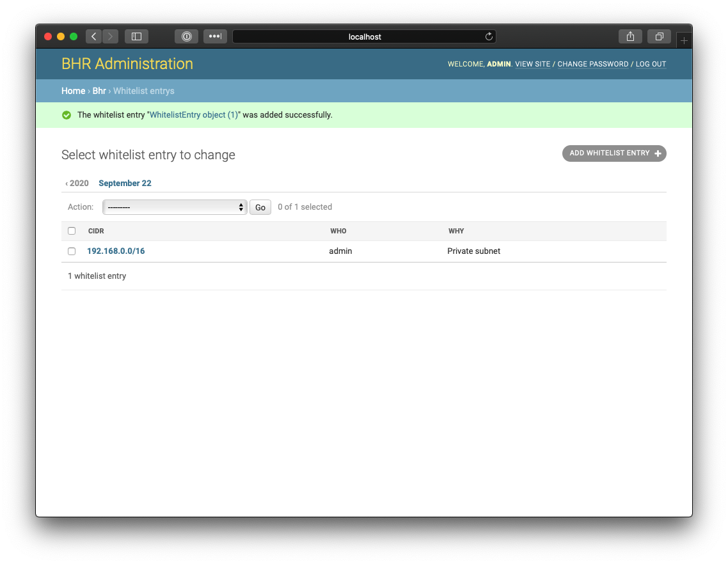Go back with the Safari back arrow

94,36
